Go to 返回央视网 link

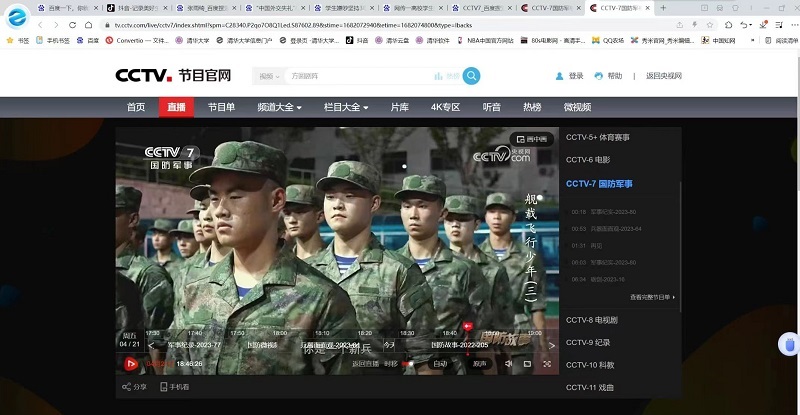pyautogui.click(x=664, y=76)
